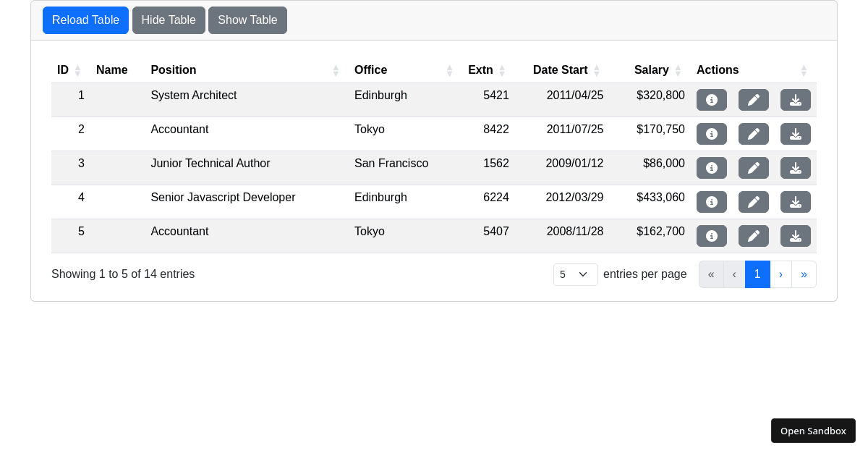Go to the first page of entries
The image size is (868, 456).
click(711, 274)
